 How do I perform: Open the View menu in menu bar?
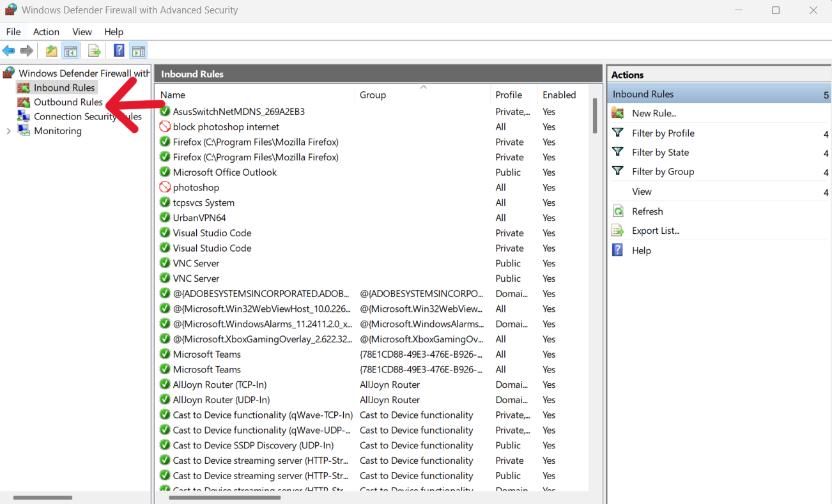point(82,32)
